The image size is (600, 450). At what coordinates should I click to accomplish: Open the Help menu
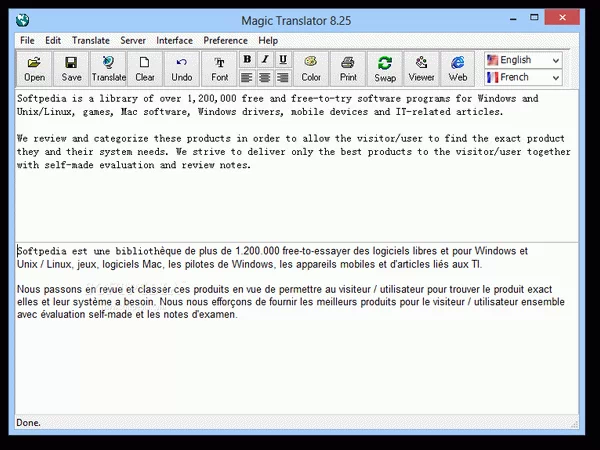click(x=268, y=41)
